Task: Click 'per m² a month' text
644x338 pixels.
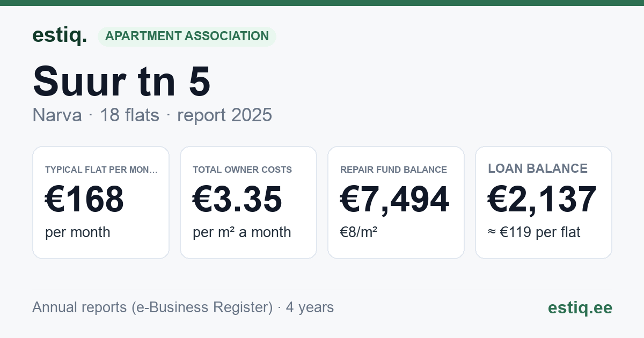Action: point(242,232)
